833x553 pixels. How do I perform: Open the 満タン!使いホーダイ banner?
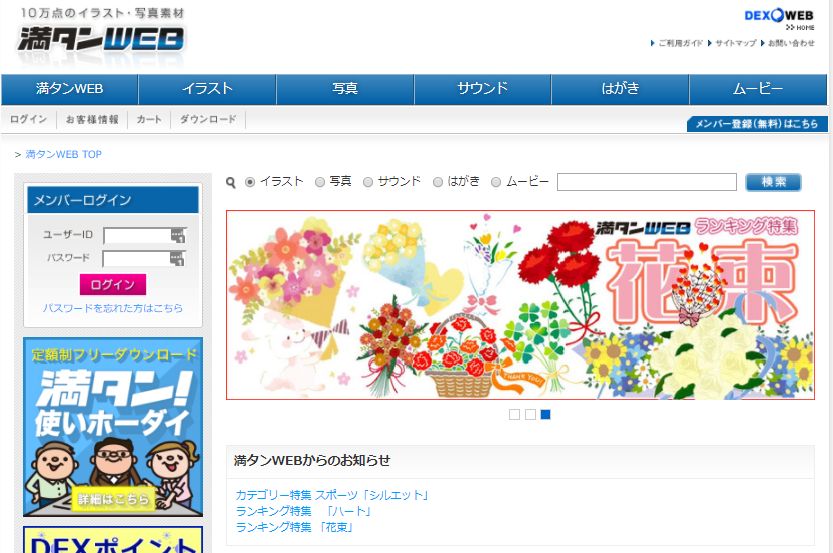tap(113, 427)
